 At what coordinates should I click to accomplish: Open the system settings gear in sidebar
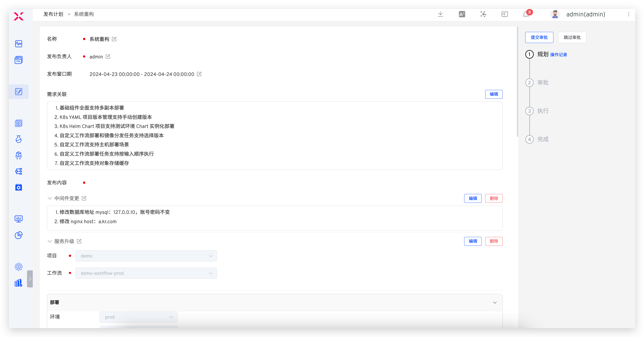click(x=19, y=267)
